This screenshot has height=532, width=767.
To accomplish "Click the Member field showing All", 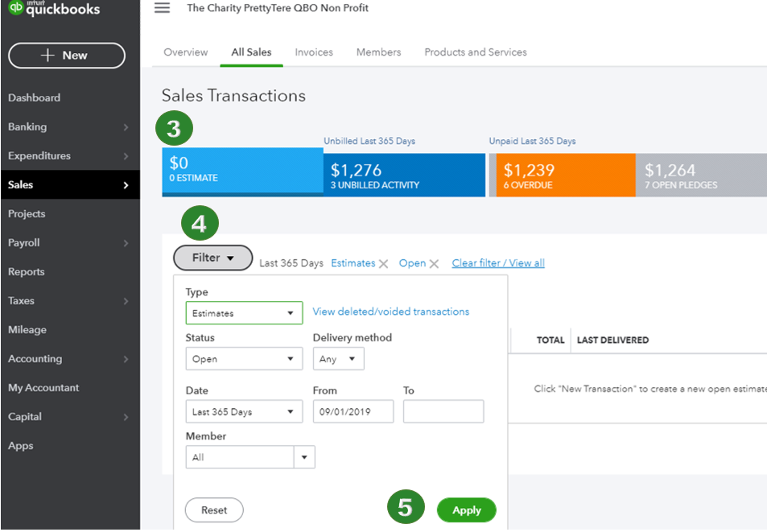I will pyautogui.click(x=240, y=457).
